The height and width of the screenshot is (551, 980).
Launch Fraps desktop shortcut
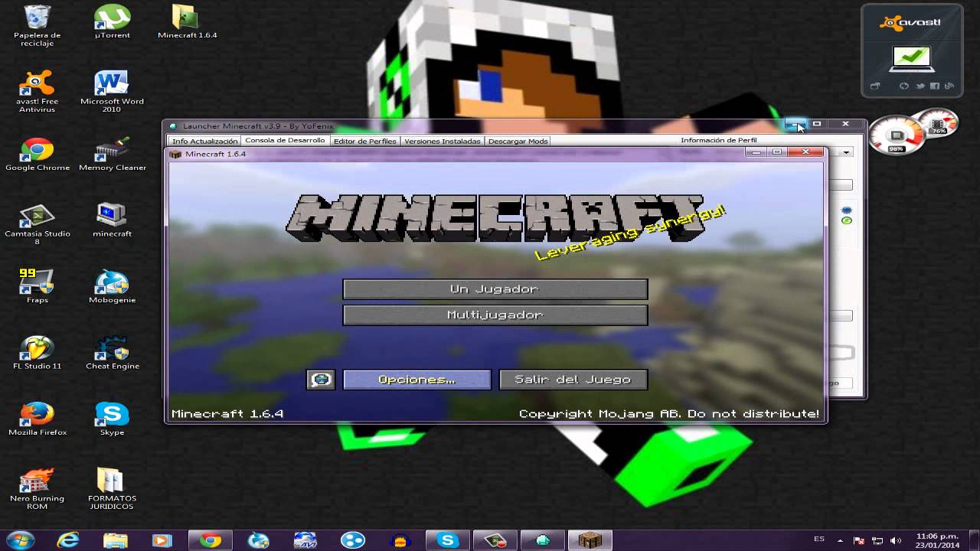coord(37,286)
